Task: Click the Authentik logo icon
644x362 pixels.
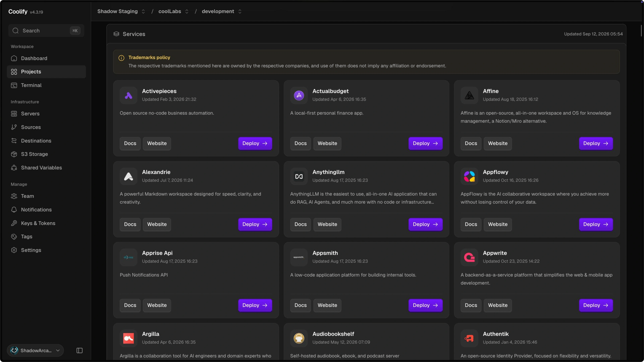Action: tap(469, 338)
